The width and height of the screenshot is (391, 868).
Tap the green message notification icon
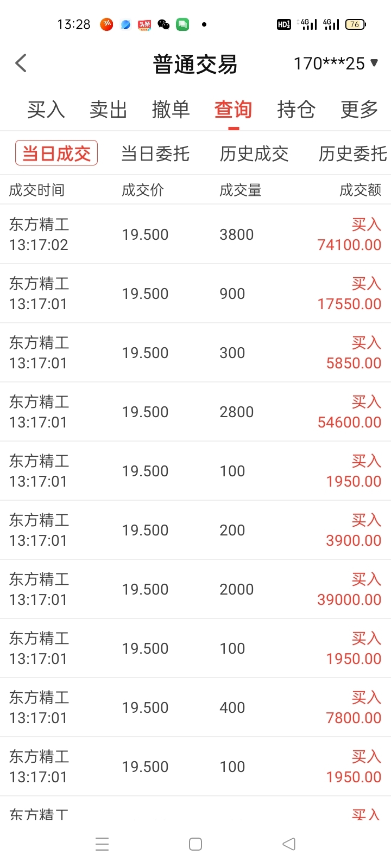[182, 24]
